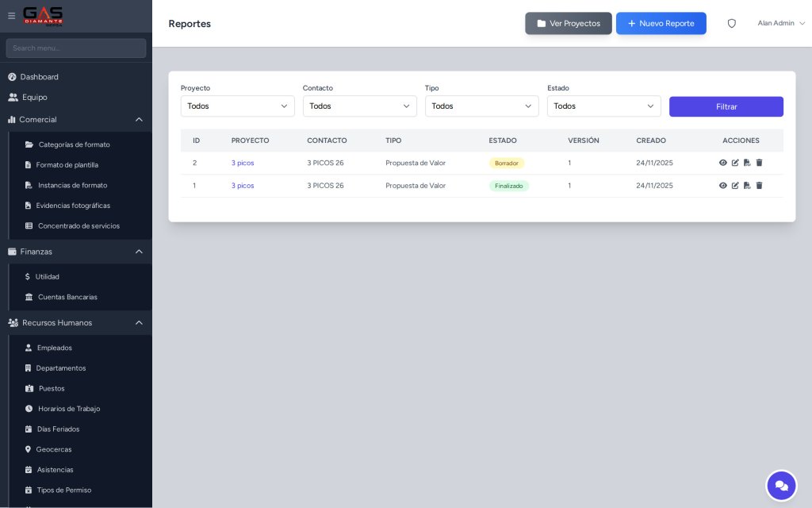The width and height of the screenshot is (812, 508).
Task: Open Instancias de formato
Action: click(72, 185)
